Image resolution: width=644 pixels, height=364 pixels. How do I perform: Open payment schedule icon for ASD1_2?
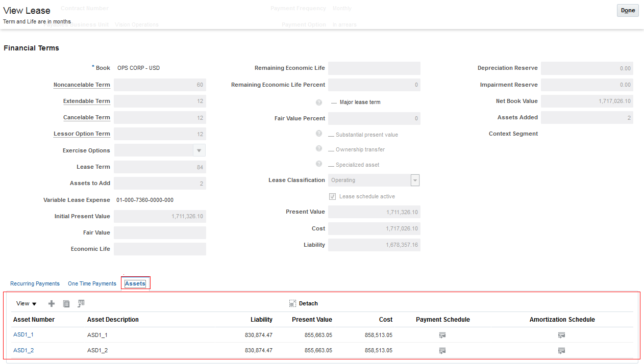[x=442, y=351]
